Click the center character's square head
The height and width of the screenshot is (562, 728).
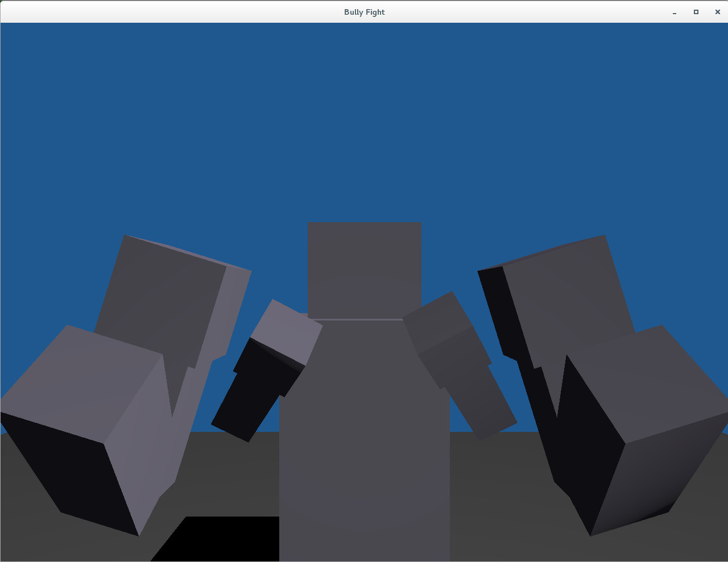tap(365, 270)
